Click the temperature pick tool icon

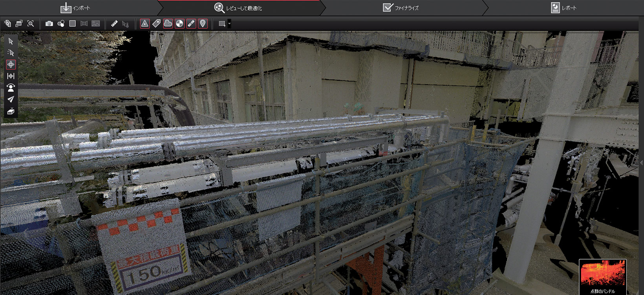click(125, 24)
